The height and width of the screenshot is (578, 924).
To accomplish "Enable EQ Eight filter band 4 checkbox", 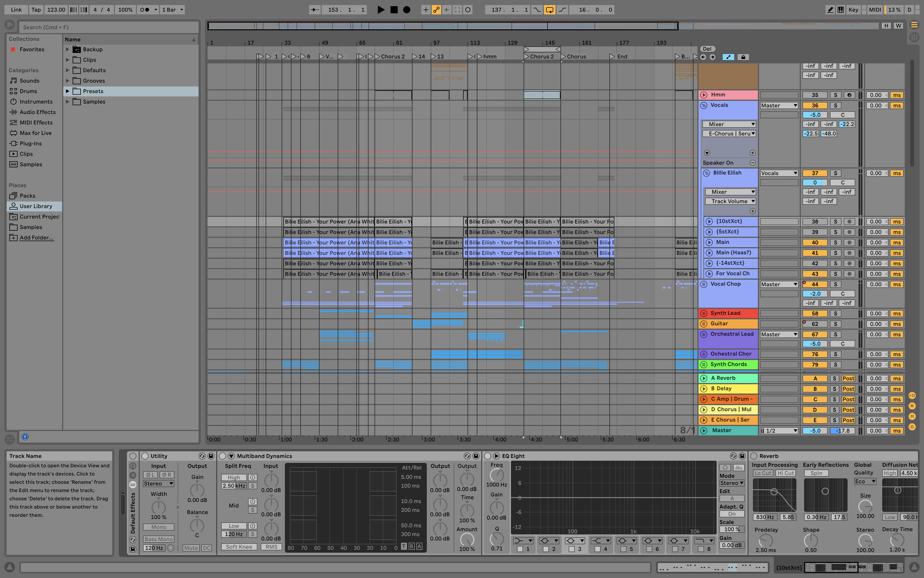I will tap(597, 549).
